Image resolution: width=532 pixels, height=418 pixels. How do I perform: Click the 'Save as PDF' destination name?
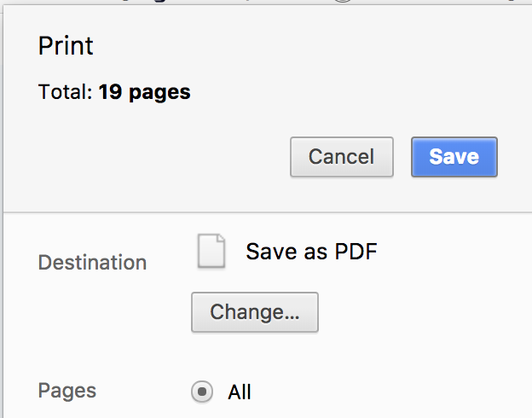click(x=311, y=252)
